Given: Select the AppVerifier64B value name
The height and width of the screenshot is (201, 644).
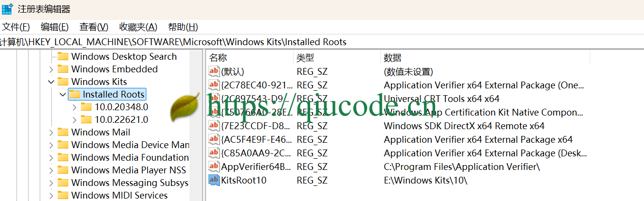Looking at the screenshot, I should [x=256, y=167].
